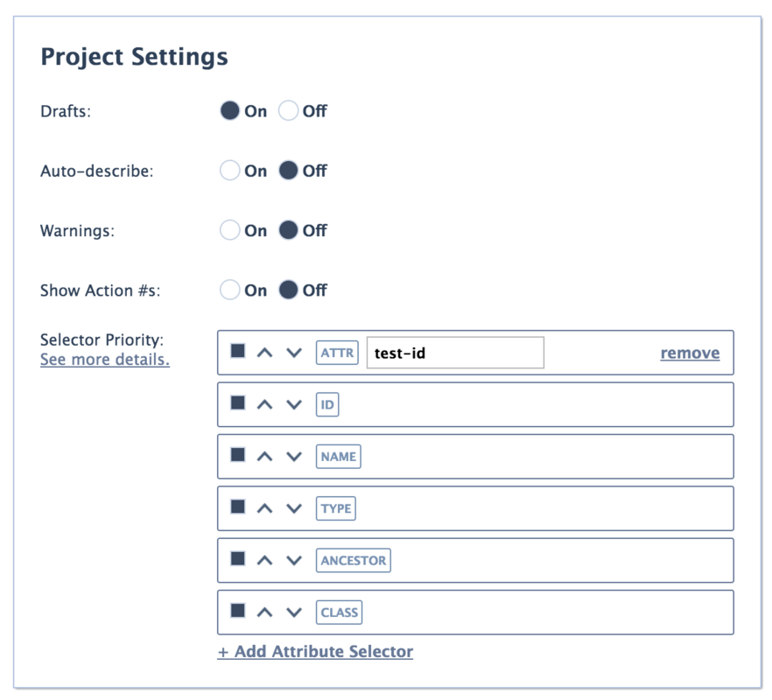Move the CLASS selector down

coord(294,612)
